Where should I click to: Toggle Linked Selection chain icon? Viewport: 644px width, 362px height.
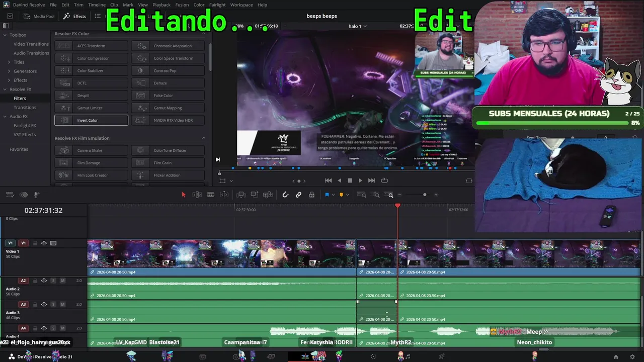(x=298, y=195)
